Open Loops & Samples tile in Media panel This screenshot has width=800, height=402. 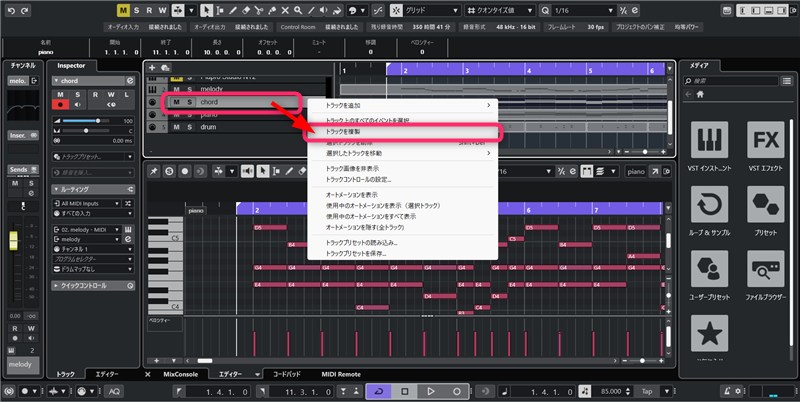(x=709, y=204)
